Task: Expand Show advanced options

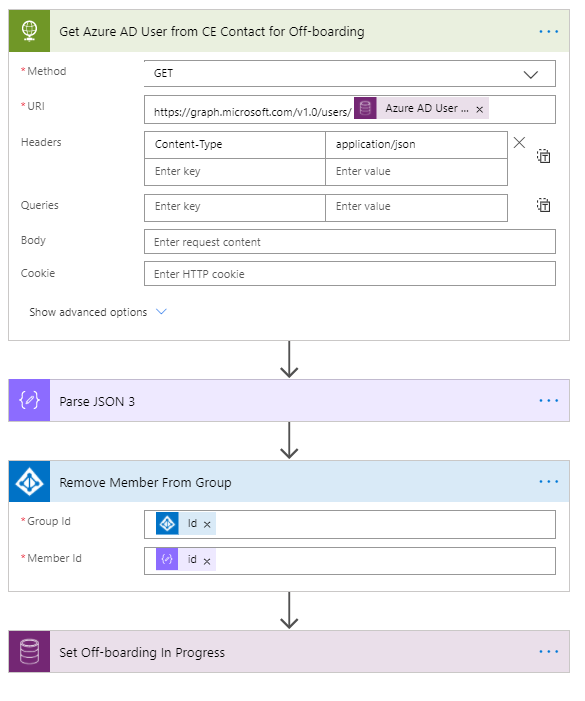Action: click(x=97, y=312)
